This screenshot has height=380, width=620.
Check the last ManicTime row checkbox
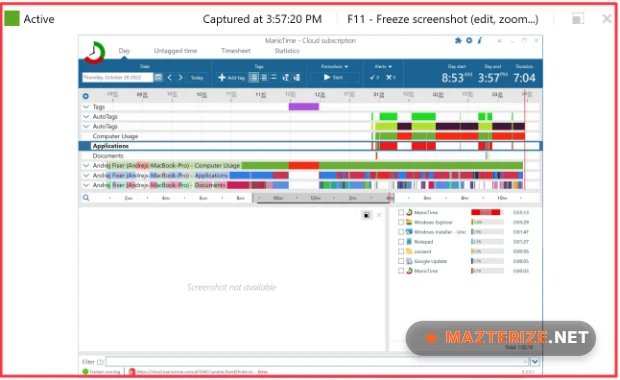pos(401,271)
